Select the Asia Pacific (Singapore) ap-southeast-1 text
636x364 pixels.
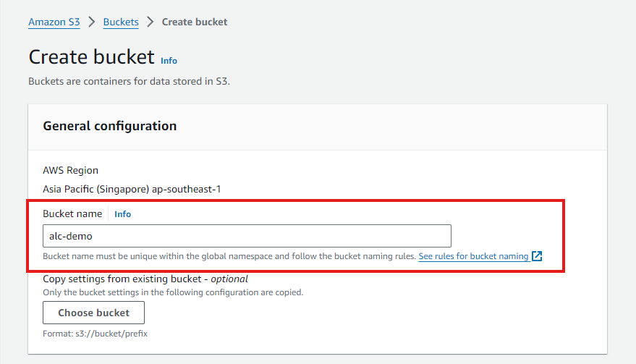click(132, 189)
